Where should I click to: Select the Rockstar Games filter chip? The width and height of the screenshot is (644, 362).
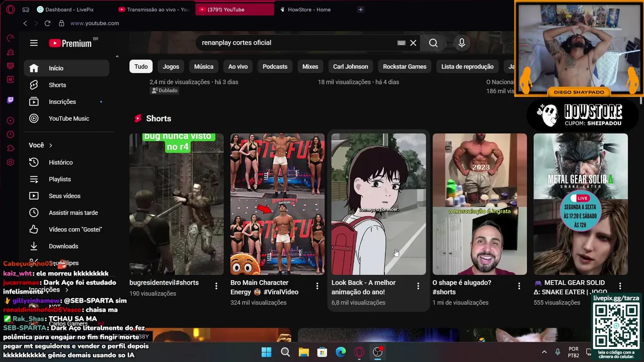tap(405, 66)
